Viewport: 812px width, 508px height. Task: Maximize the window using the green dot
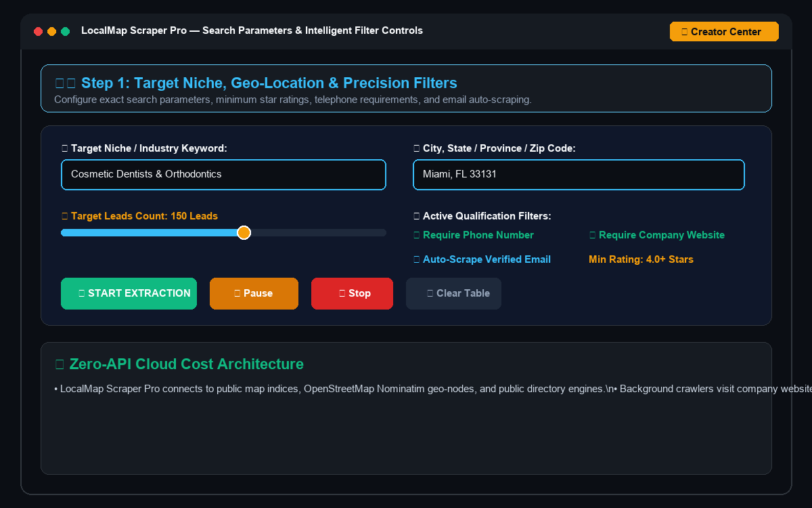point(65,31)
